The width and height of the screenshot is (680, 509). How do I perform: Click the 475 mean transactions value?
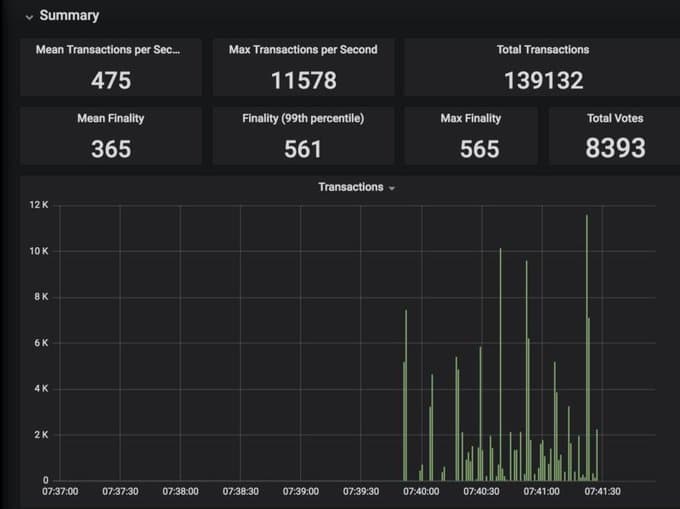click(x=111, y=80)
